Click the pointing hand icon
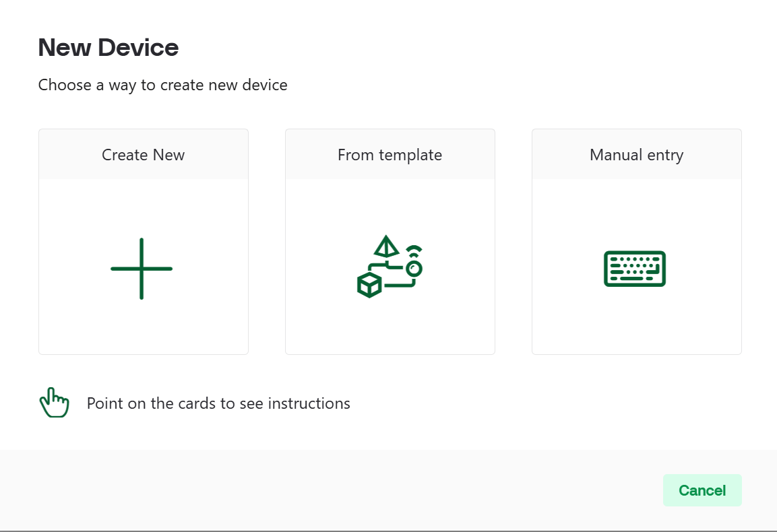 tap(54, 403)
